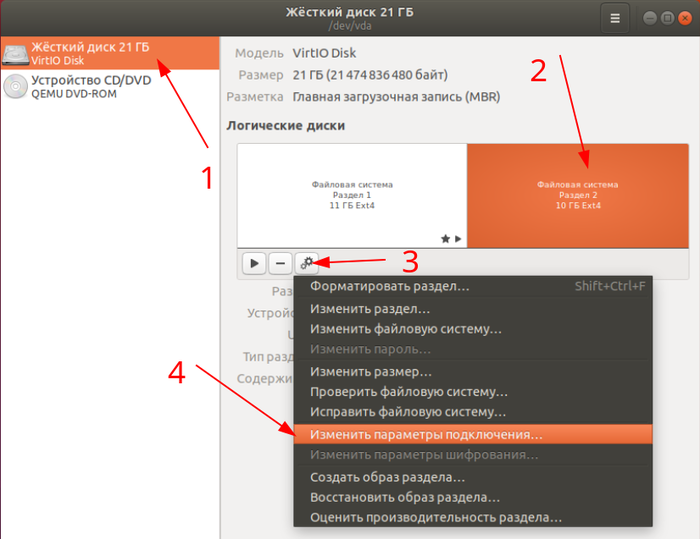Select Раздел 1 11 ГБ Ext4 partition block
The height and width of the screenshot is (539, 700).
coord(351,195)
